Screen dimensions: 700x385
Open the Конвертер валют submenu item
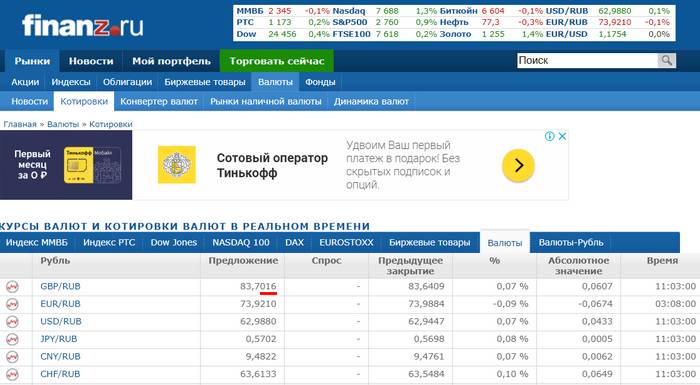pyautogui.click(x=159, y=101)
